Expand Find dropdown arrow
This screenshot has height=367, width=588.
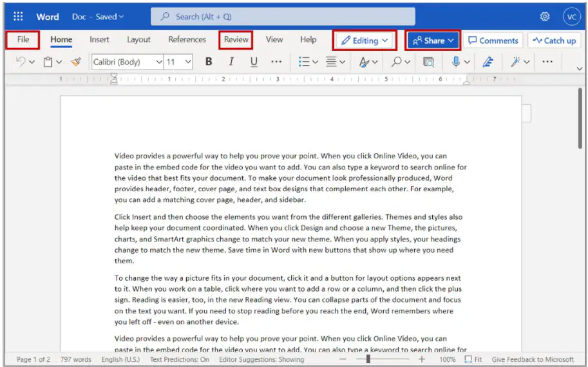coord(407,62)
